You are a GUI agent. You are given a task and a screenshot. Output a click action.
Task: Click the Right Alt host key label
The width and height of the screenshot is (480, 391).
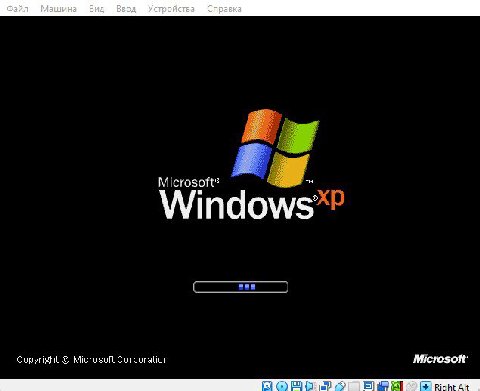[x=452, y=387]
